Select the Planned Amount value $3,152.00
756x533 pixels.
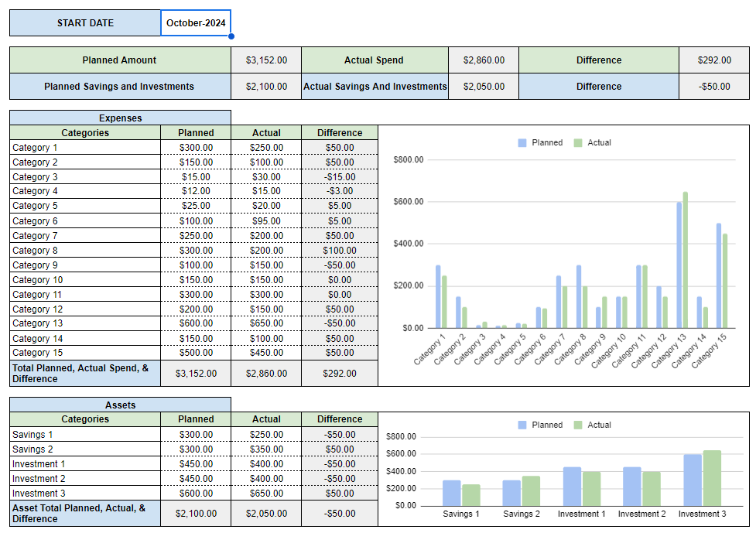point(267,60)
